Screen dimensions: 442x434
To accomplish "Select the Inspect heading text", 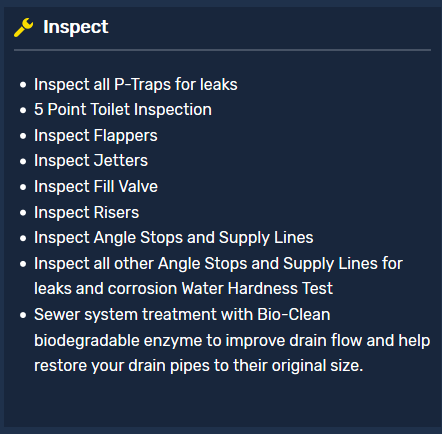I will [x=76, y=27].
